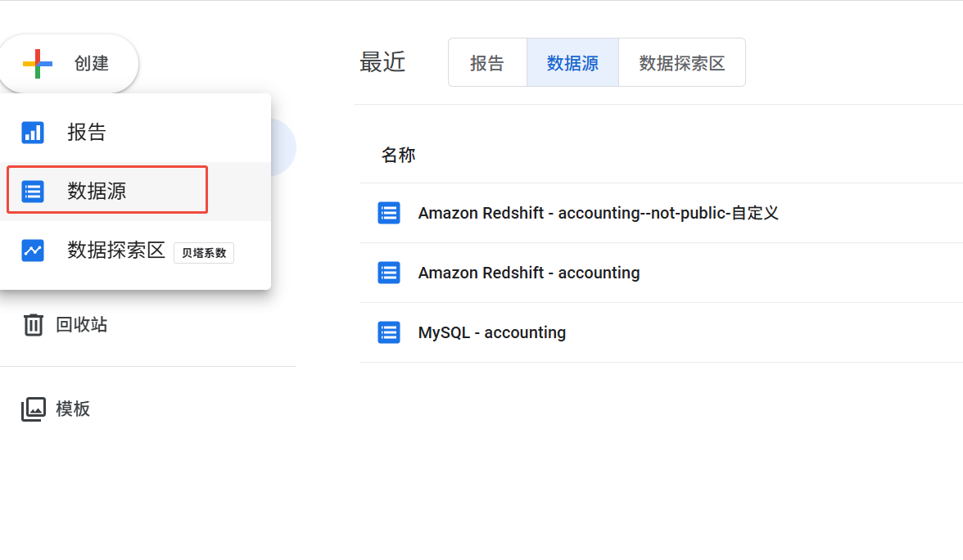
Task: Click the 最近 heading
Action: pyautogui.click(x=382, y=62)
